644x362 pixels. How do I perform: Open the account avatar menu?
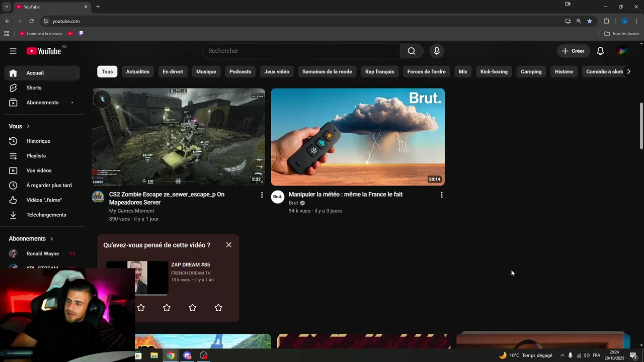tap(622, 51)
